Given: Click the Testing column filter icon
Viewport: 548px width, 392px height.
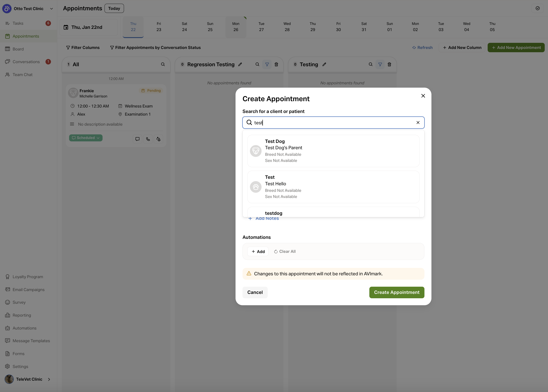Looking at the screenshot, I should tap(380, 64).
